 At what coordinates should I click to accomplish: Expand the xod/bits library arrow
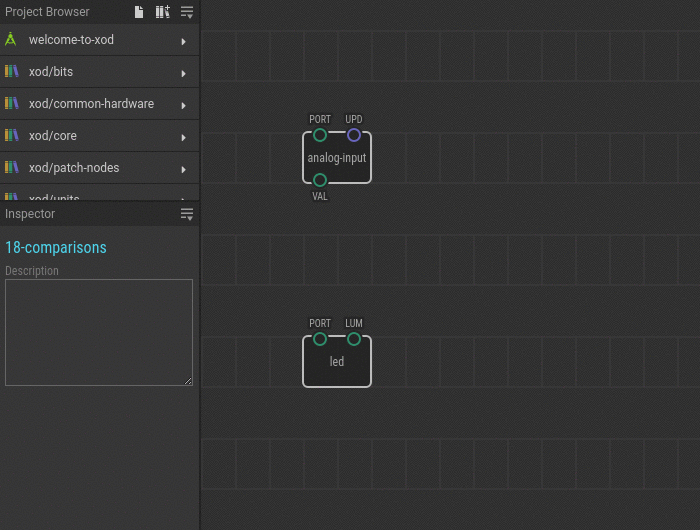click(x=183, y=73)
